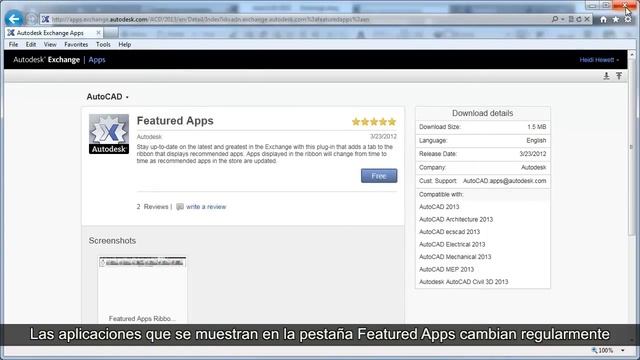This screenshot has height=360, width=640.
Task: Open the Tools menu
Action: [103, 44]
